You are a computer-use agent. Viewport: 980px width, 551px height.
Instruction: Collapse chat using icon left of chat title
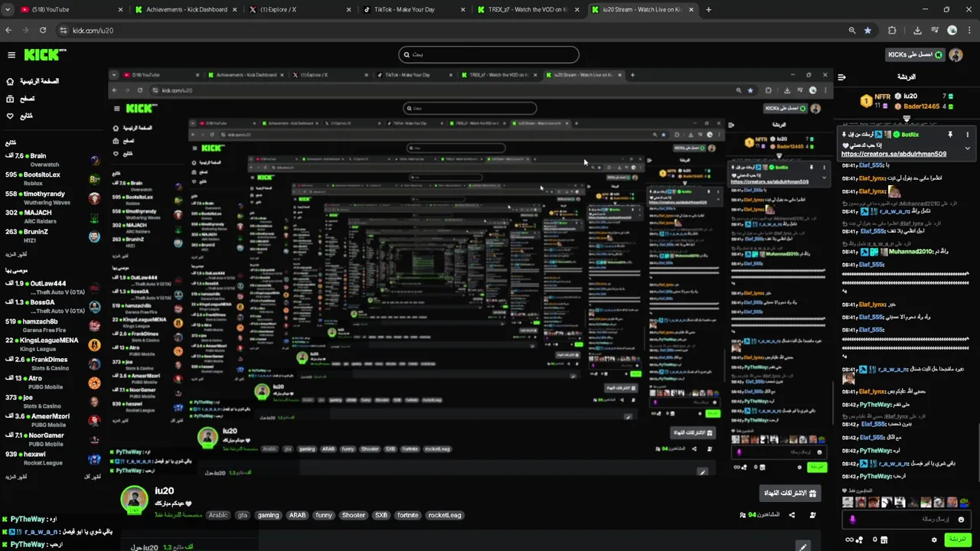(x=841, y=77)
